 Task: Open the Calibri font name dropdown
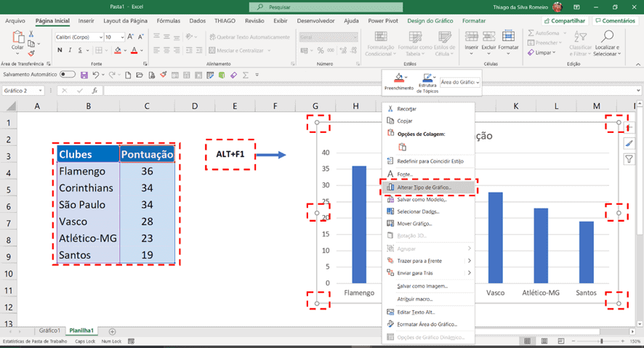click(100, 37)
